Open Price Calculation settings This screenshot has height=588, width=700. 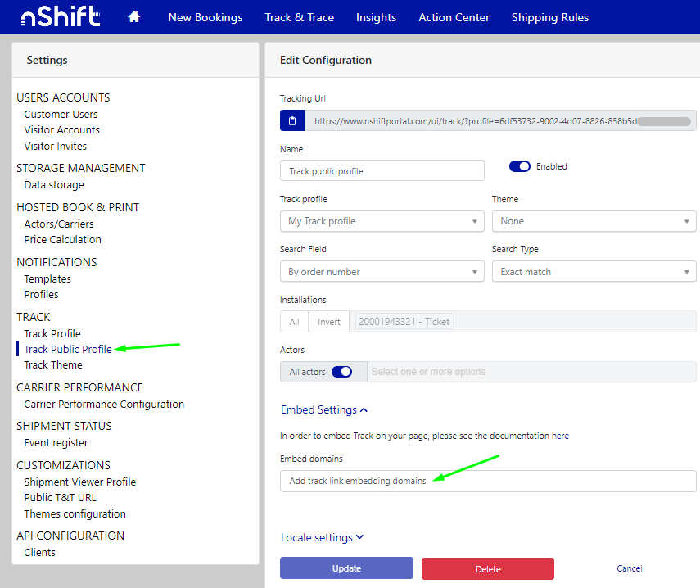coord(62,240)
